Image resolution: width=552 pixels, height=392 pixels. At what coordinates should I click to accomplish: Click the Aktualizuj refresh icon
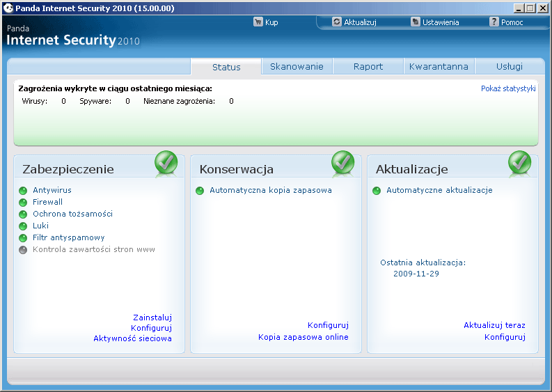pyautogui.click(x=337, y=22)
